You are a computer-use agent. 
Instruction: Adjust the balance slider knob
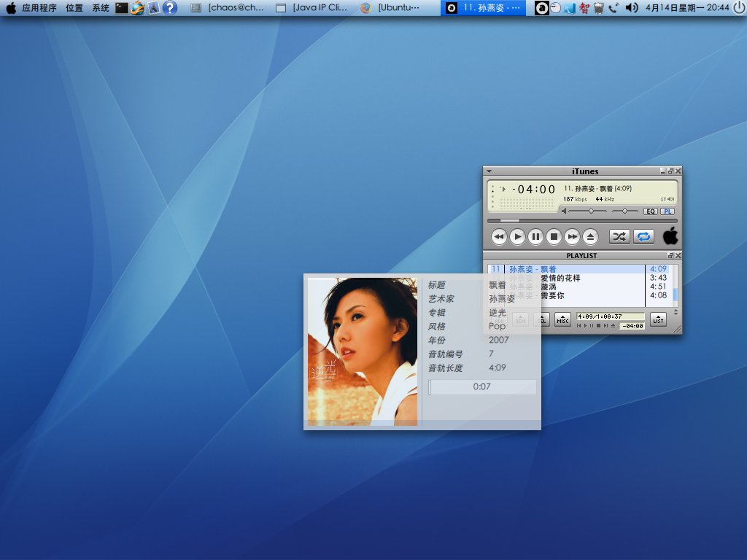624,211
